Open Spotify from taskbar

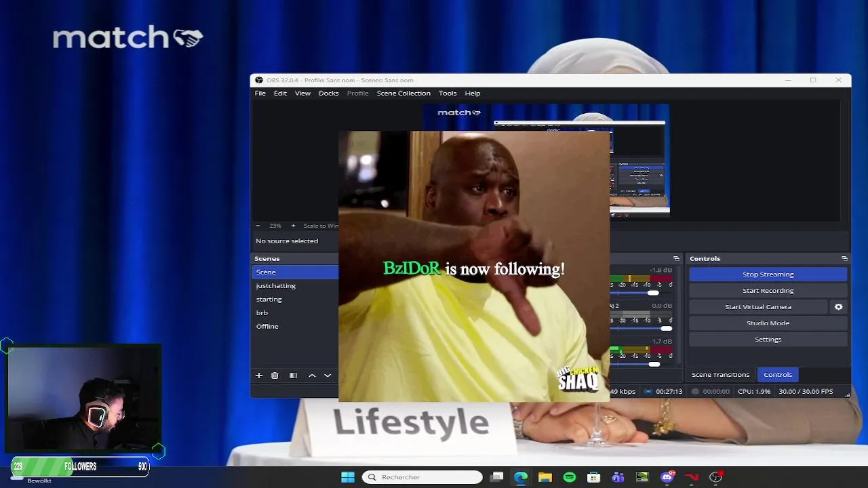[x=570, y=477]
